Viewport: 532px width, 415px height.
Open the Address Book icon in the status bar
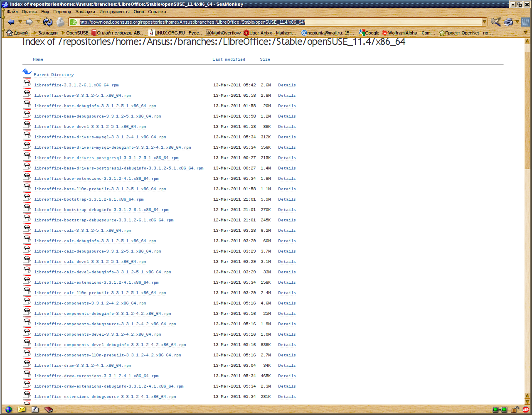point(49,410)
